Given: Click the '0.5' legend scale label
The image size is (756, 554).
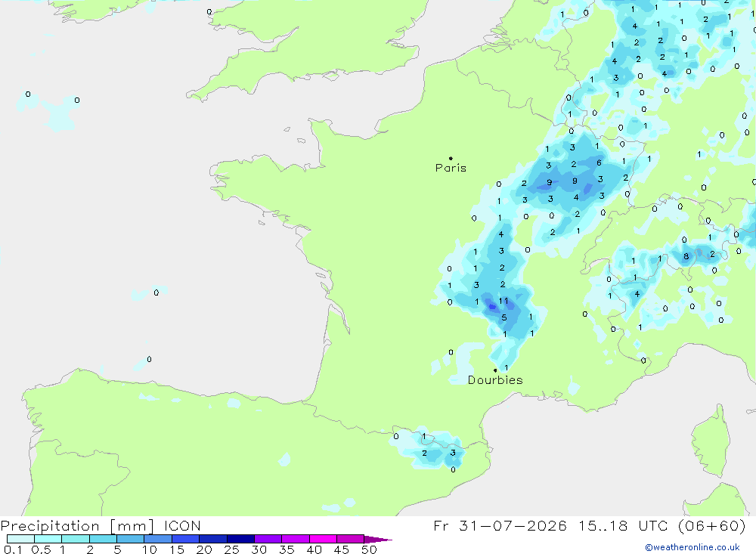Looking at the screenshot, I should point(41,549).
